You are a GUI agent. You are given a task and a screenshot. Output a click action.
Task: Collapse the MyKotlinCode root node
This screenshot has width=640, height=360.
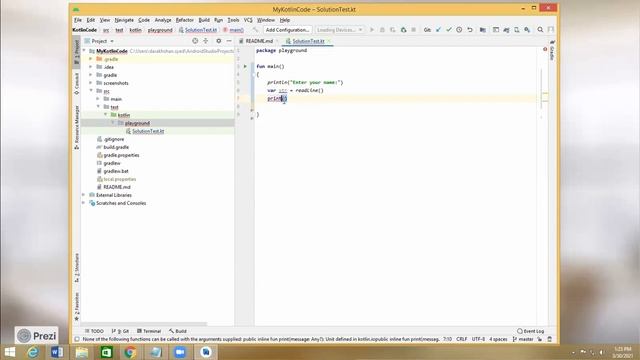pos(84,51)
